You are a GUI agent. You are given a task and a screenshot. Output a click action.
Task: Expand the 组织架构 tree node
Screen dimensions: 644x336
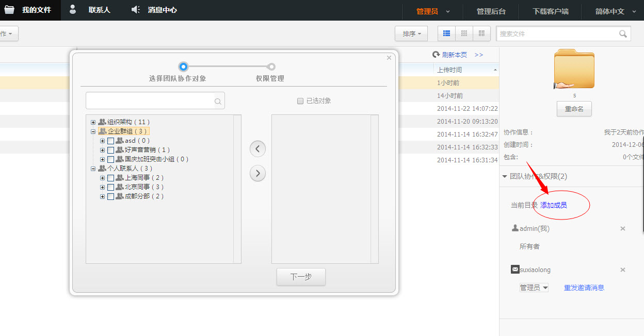(93, 122)
